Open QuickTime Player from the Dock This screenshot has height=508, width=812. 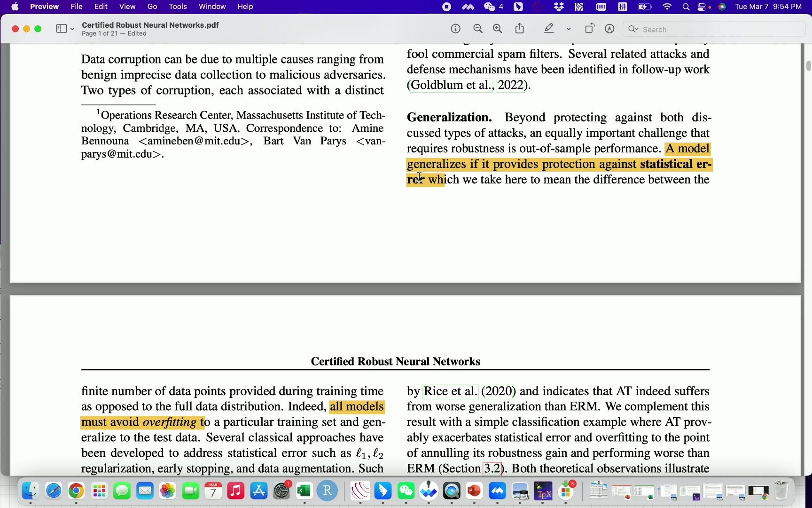452,491
